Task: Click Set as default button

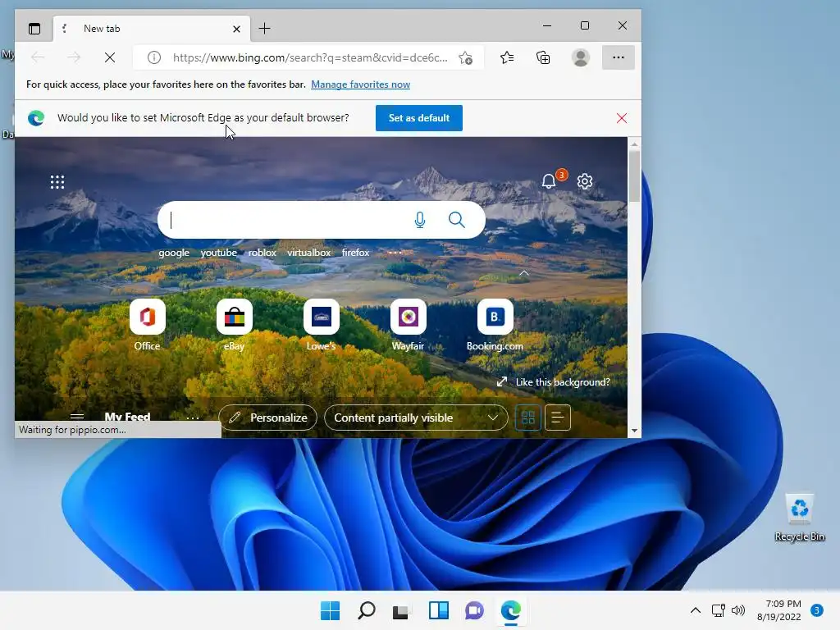Action: (419, 118)
